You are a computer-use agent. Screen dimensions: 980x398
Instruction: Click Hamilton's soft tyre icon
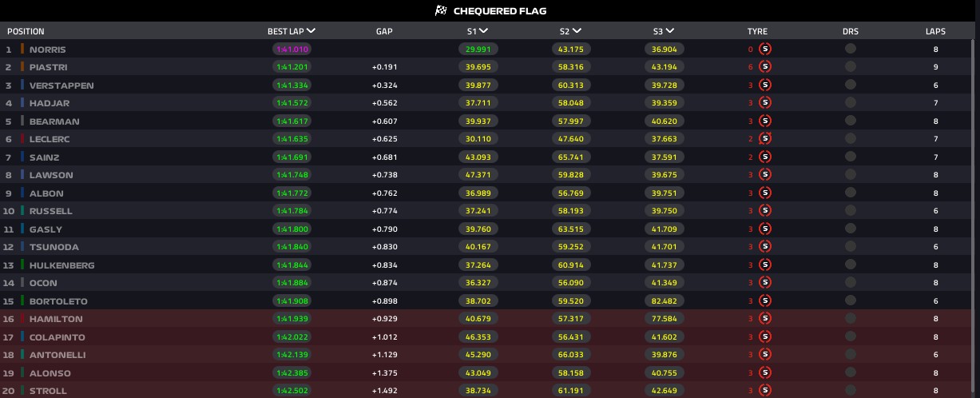coord(764,319)
